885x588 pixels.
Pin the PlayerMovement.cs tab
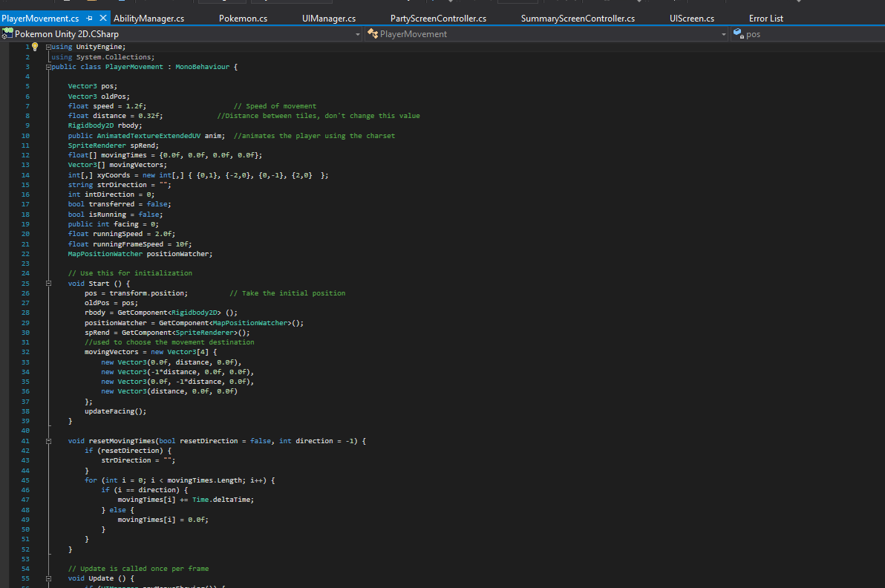click(x=89, y=18)
